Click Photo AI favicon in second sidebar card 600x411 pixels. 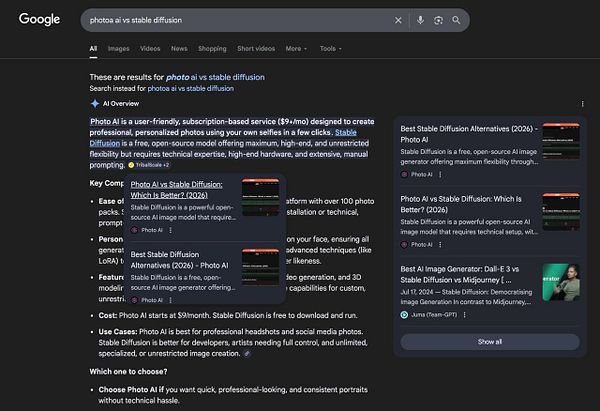404,245
